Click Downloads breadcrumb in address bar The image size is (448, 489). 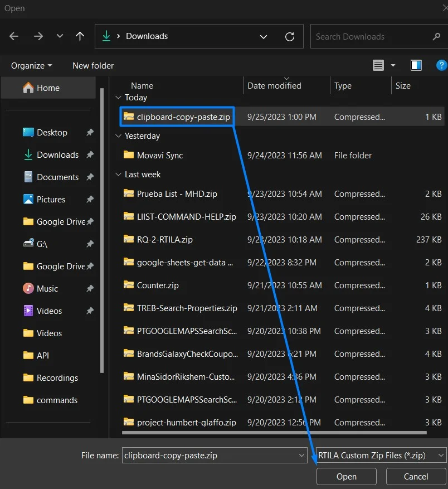[147, 36]
